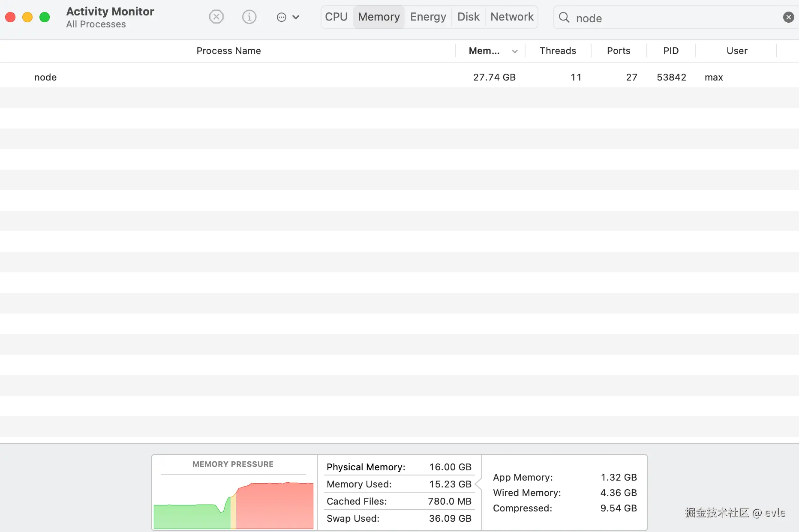Click the 27.74 GB memory value

click(494, 78)
